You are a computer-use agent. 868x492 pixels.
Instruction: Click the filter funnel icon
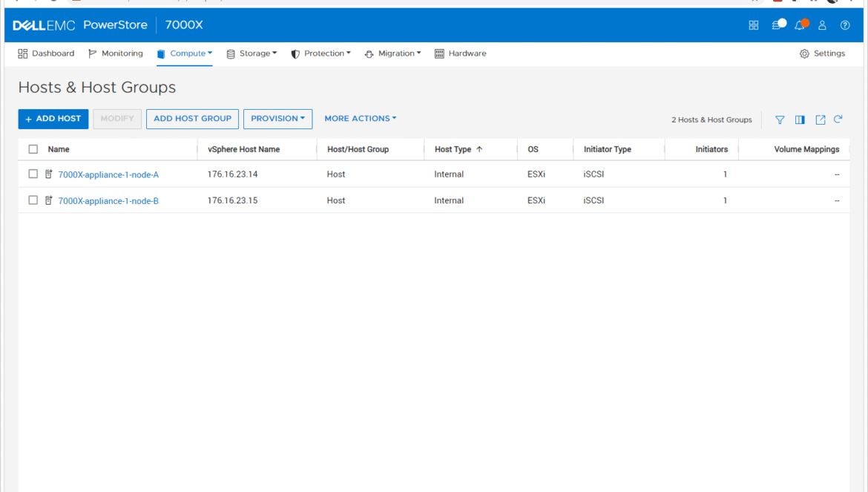(x=780, y=119)
